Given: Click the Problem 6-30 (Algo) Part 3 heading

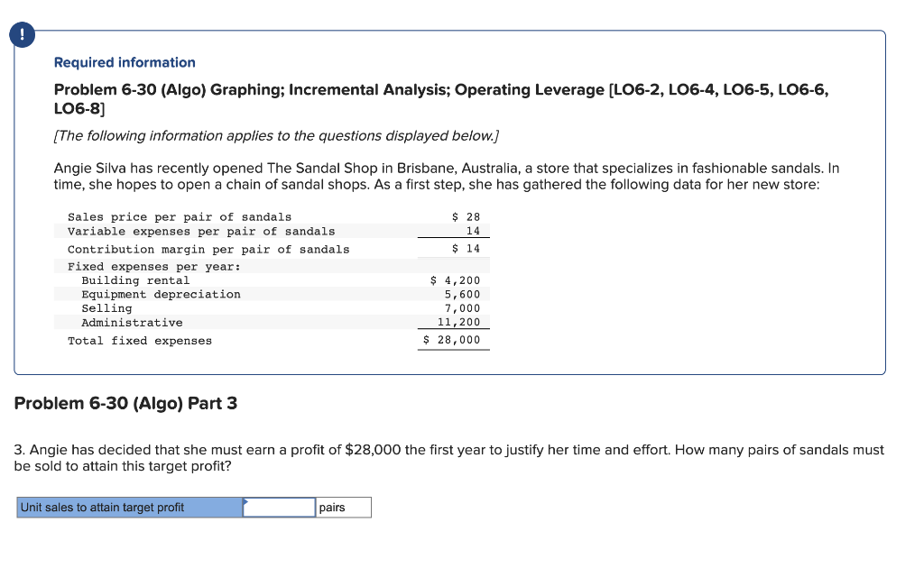Looking at the screenshot, I should click(x=125, y=403).
